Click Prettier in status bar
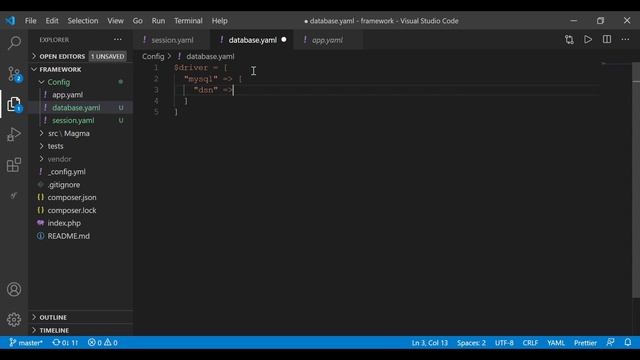The image size is (640, 360). (585, 342)
